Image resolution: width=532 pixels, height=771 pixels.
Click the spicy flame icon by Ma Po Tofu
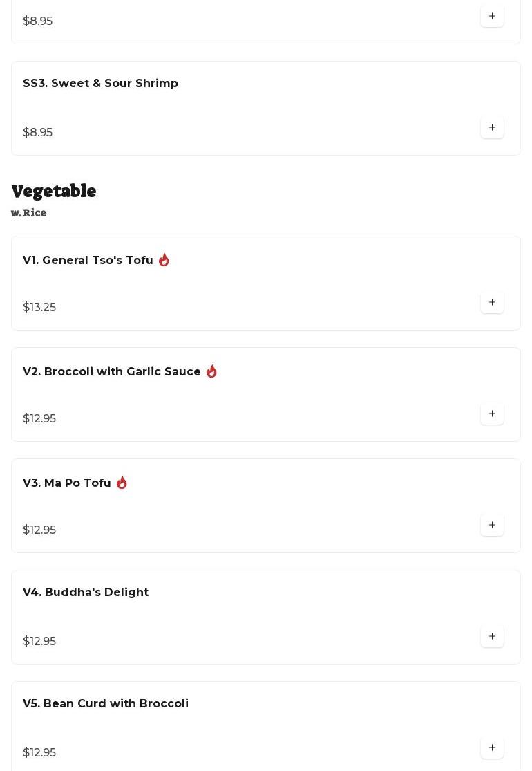click(122, 483)
